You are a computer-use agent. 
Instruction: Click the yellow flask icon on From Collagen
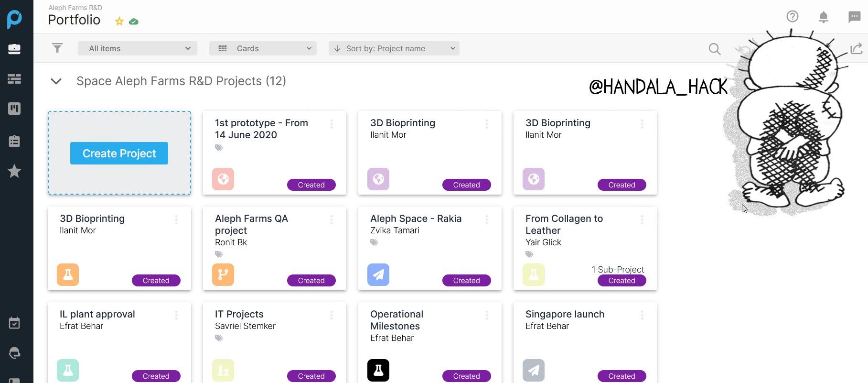(534, 274)
